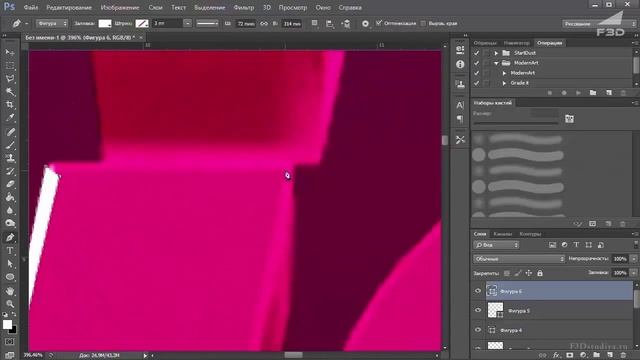Toggle the Grade it action checkmark
640x360 pixels.
[476, 83]
